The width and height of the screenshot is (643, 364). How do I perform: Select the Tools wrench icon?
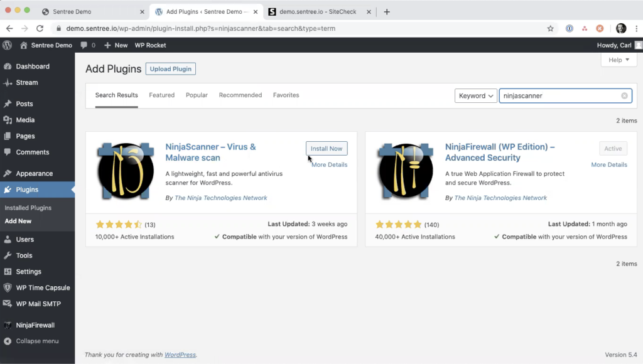(8, 255)
